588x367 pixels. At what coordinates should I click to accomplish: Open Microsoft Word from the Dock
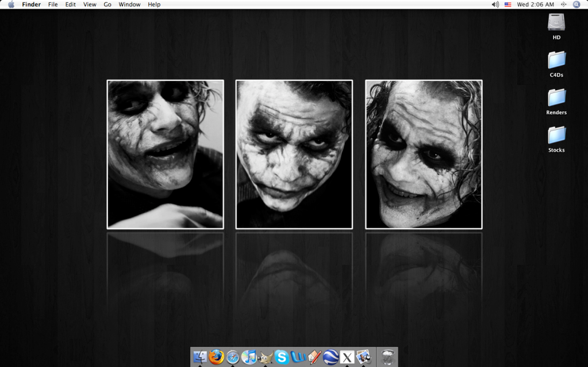pos(298,357)
